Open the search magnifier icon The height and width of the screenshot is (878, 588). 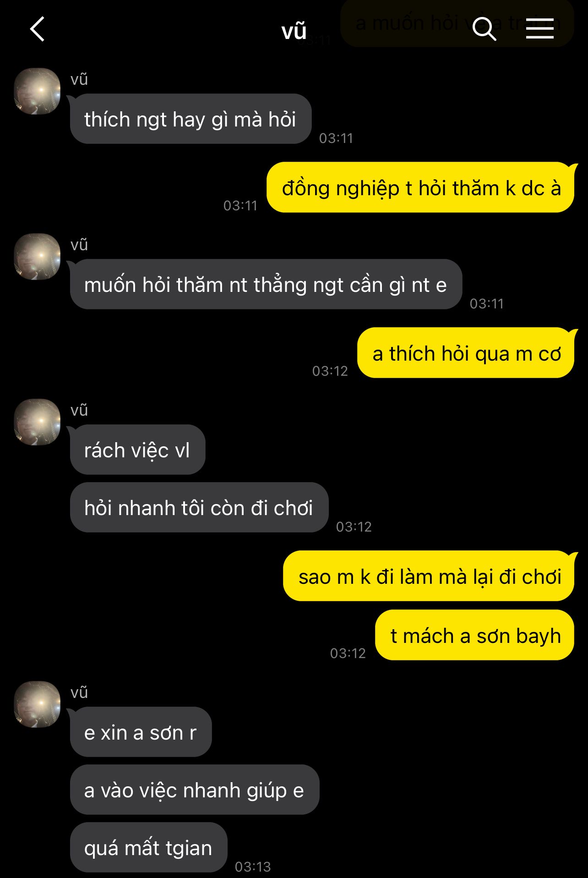pos(485,29)
